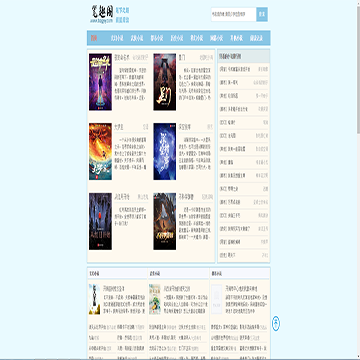The height and width of the screenshot is (360, 360).
Task: Open the fiery 大梦主 book cover
Action: tap(100, 152)
